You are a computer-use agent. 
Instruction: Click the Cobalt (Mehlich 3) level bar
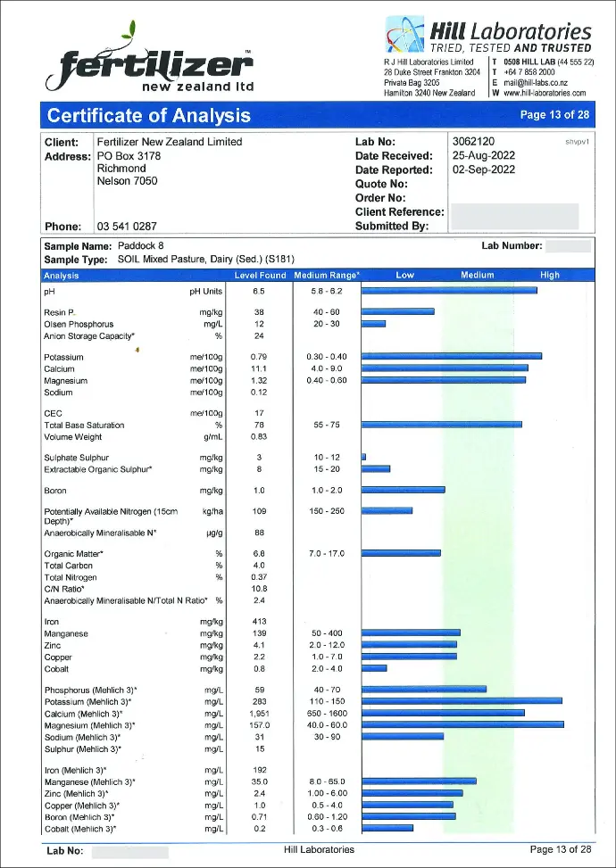(x=387, y=828)
